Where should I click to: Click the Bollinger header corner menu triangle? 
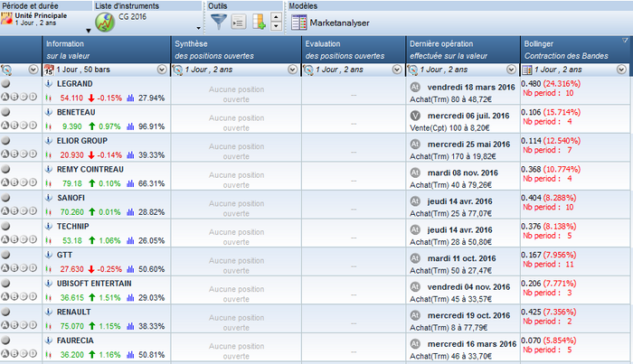tap(625, 40)
